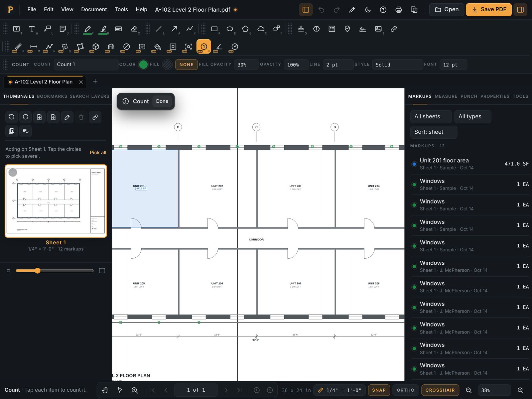Image resolution: width=532 pixels, height=399 pixels.
Task: Select the Arrow drawing tool
Action: (174, 29)
